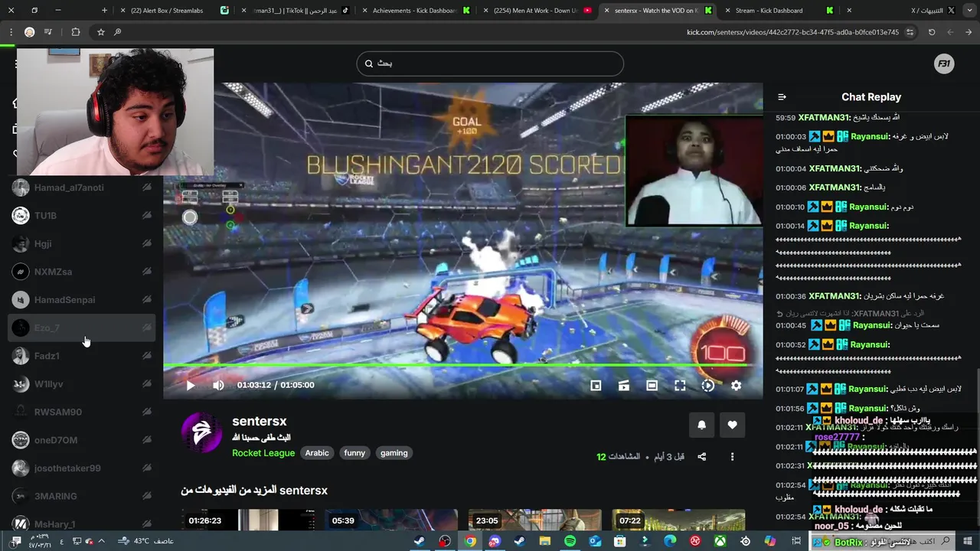Screen dimensions: 980x551
Task: Show hidden system tray icons chevron
Action: click(101, 541)
